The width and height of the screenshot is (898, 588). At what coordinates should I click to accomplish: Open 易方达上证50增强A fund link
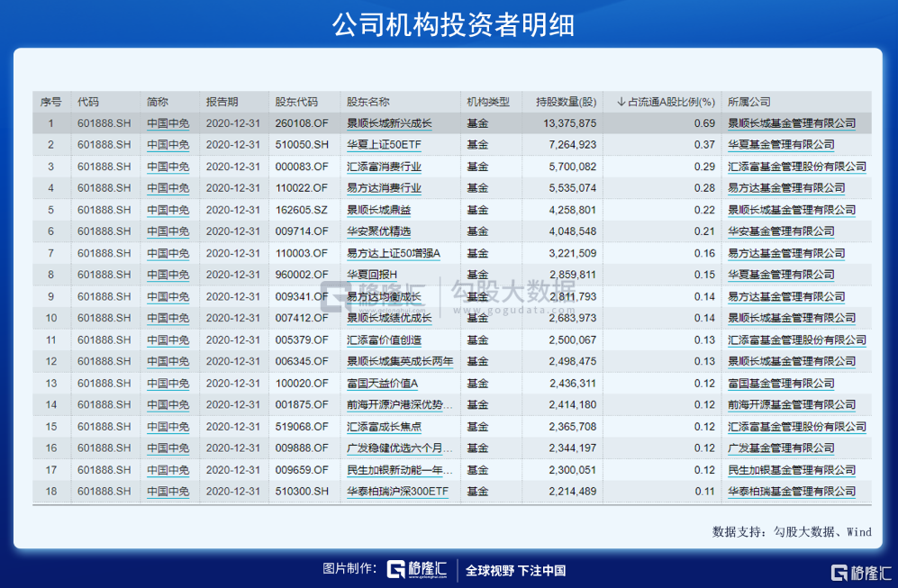[394, 253]
